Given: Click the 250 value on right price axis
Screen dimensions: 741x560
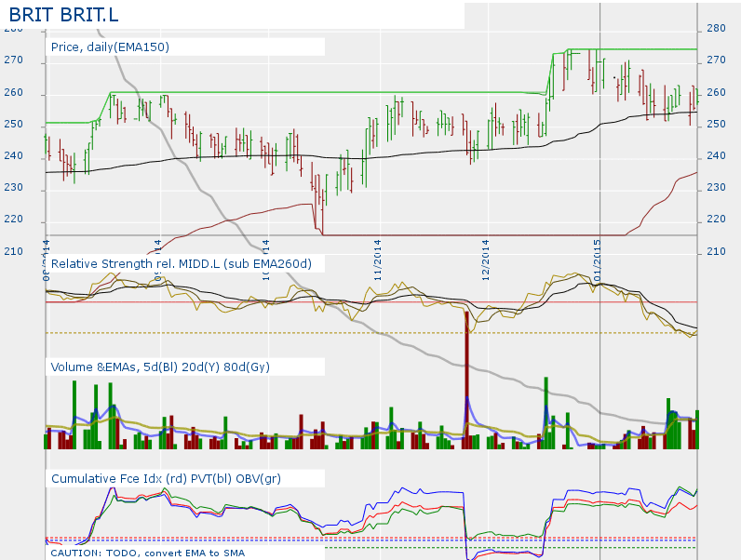Looking at the screenshot, I should (716, 124).
